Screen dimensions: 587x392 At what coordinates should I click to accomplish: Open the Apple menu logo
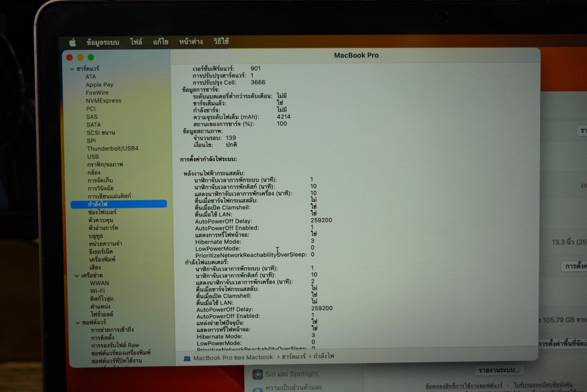click(72, 42)
